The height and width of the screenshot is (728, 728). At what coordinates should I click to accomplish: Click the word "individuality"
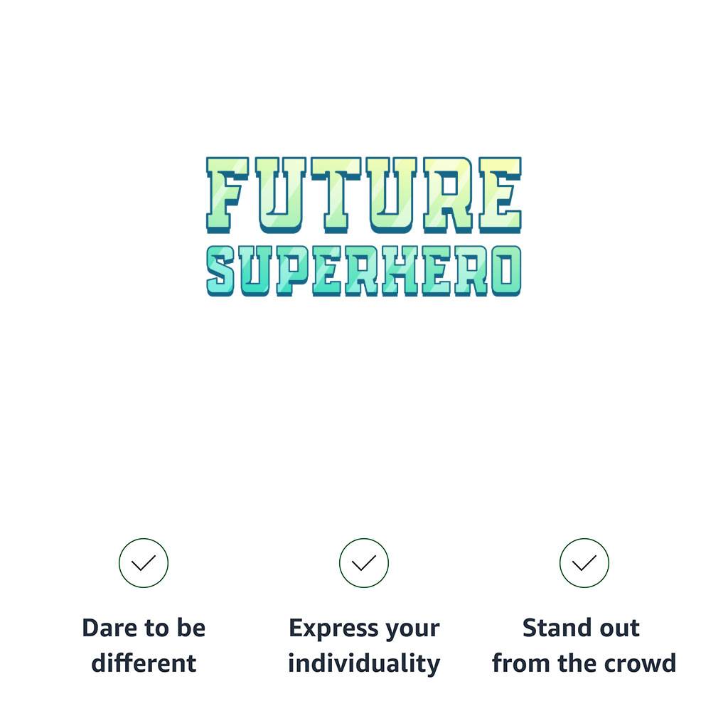click(x=364, y=663)
